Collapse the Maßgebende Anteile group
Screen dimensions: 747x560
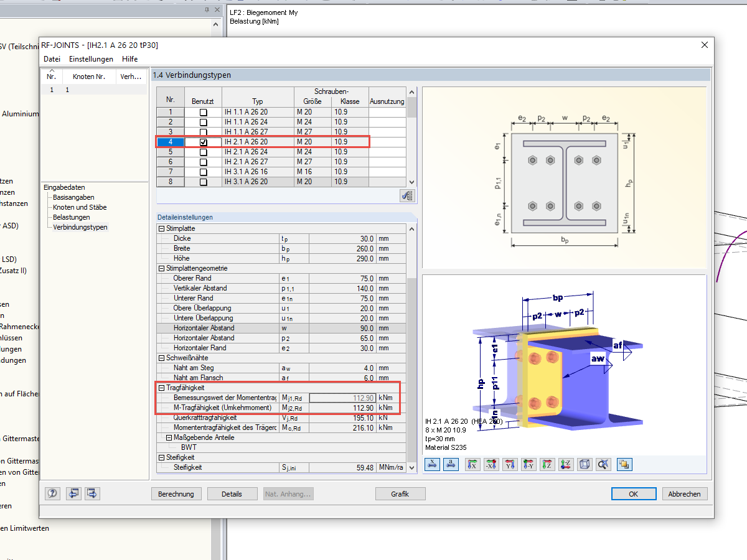coord(169,437)
